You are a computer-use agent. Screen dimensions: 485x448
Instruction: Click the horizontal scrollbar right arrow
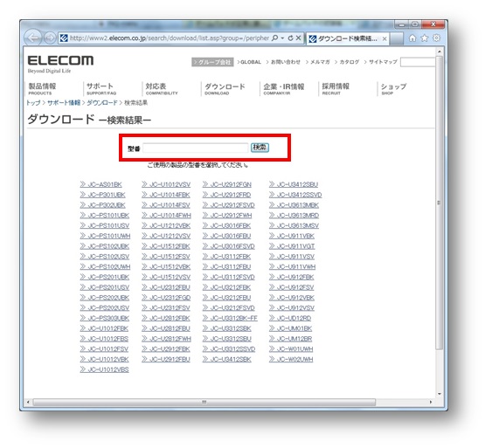coord(431,403)
